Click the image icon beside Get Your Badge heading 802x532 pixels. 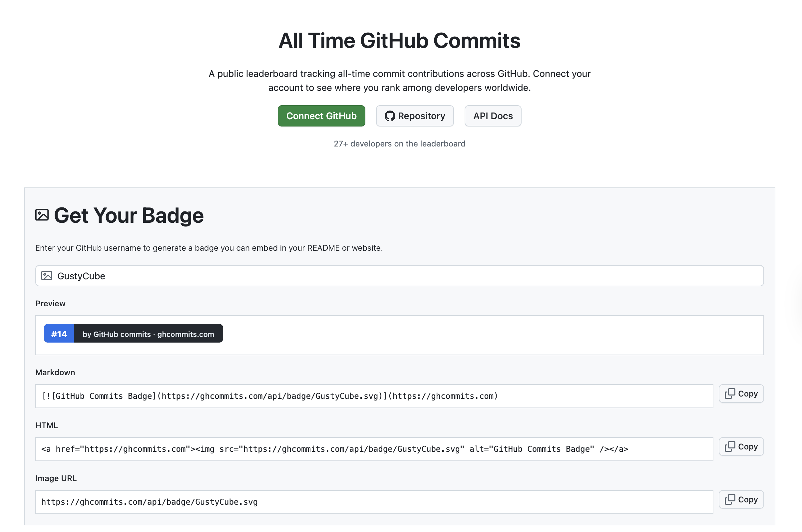click(x=42, y=214)
